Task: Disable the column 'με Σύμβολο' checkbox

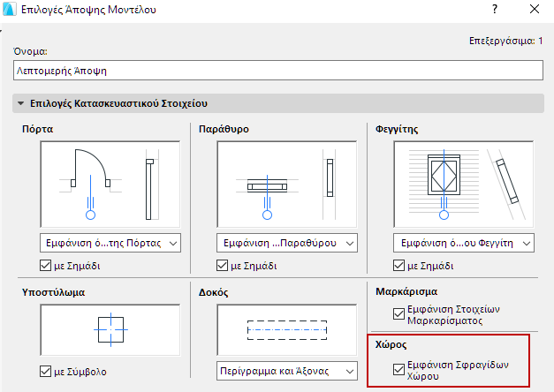Action: click(47, 372)
